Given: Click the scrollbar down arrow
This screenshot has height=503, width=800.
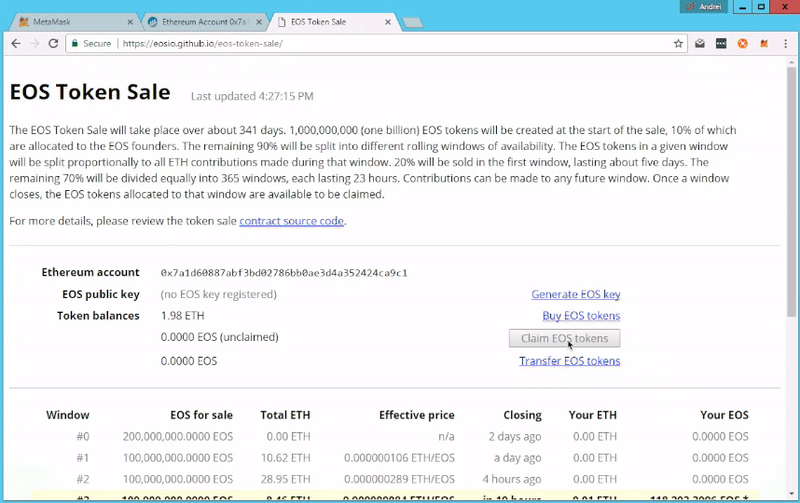Looking at the screenshot, I should (791, 493).
